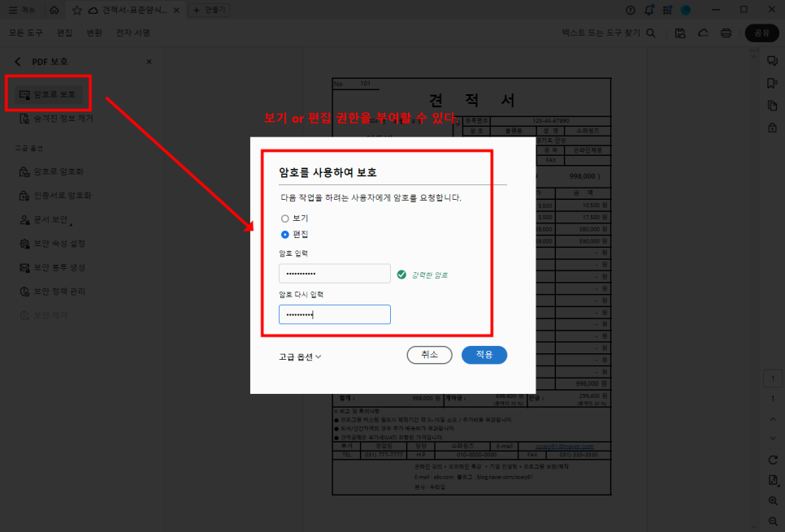Click the save document icon
785x532 pixels.
tap(680, 33)
